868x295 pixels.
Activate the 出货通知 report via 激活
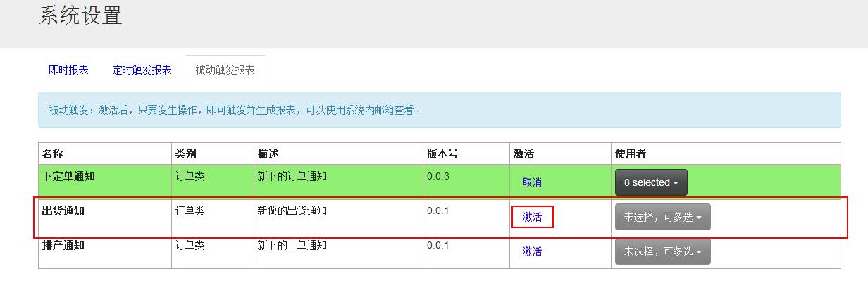pos(532,217)
